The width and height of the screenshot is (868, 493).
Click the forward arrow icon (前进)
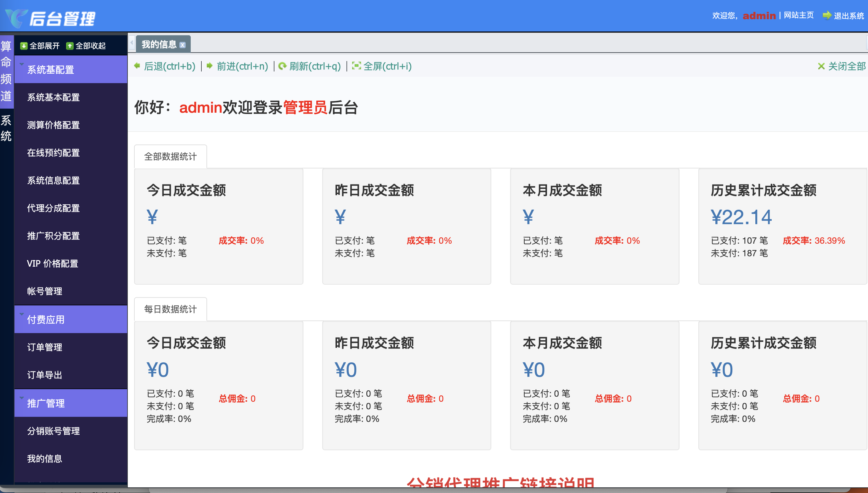coord(210,66)
